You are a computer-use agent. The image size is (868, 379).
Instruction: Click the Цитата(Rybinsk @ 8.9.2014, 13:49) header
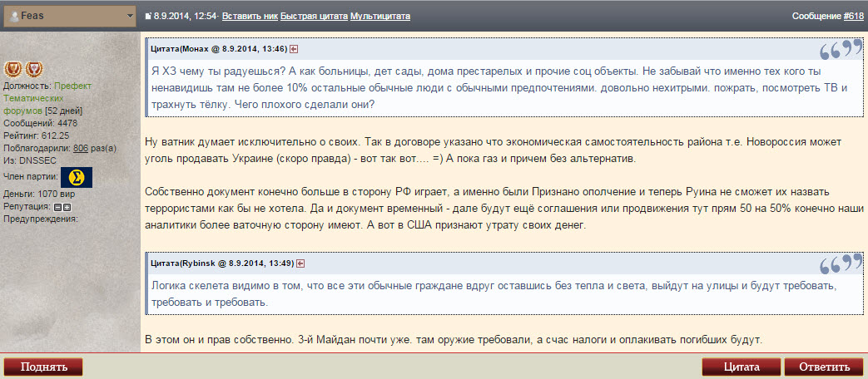(x=222, y=263)
